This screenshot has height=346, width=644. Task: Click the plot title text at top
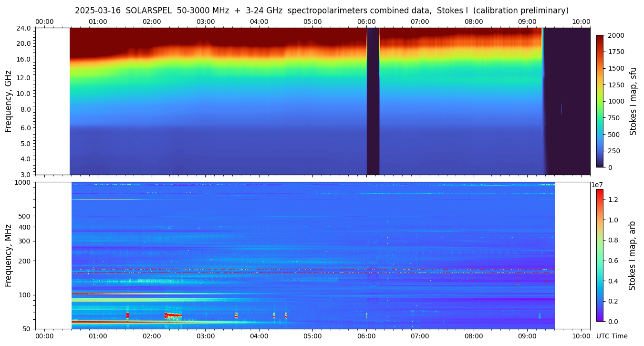coord(322,10)
